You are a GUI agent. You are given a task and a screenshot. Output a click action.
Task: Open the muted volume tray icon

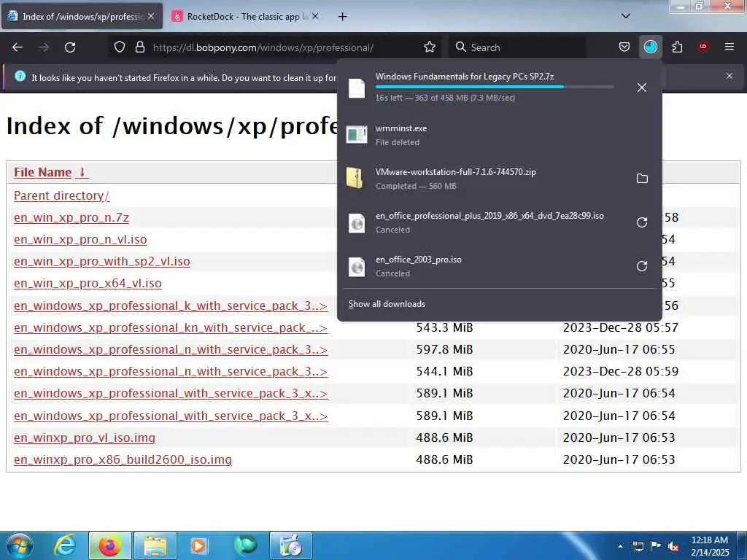click(673, 546)
